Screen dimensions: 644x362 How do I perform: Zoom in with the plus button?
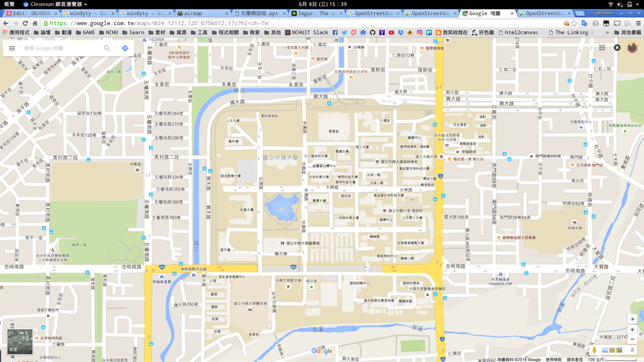click(632, 330)
